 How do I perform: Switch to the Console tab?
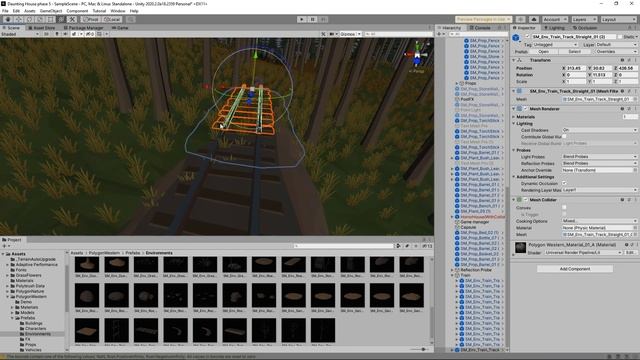tap(480, 28)
